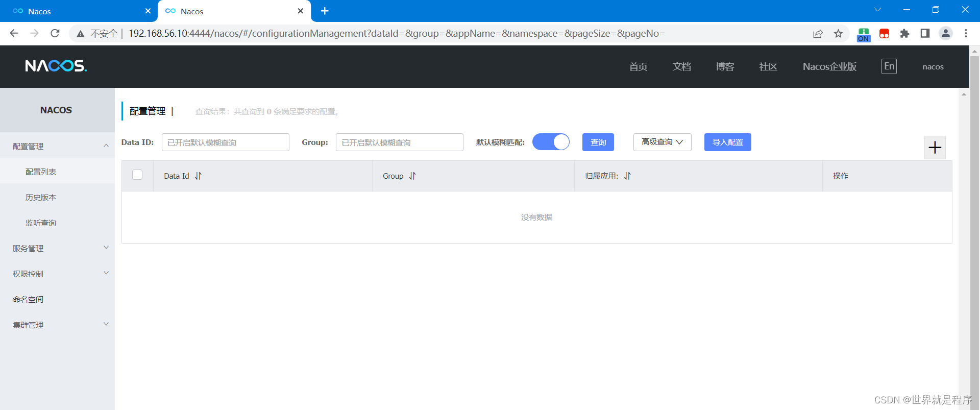Focus the Group input field
980x410 pixels.
(400, 142)
